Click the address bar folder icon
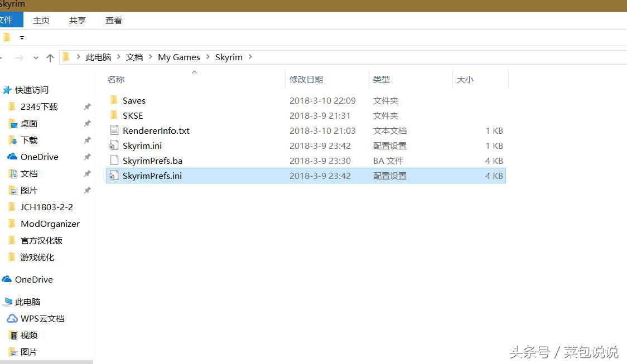 point(66,57)
